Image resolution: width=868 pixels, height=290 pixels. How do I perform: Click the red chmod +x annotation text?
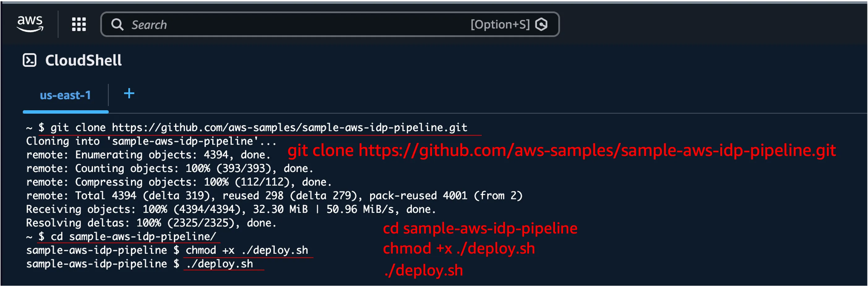click(x=459, y=249)
